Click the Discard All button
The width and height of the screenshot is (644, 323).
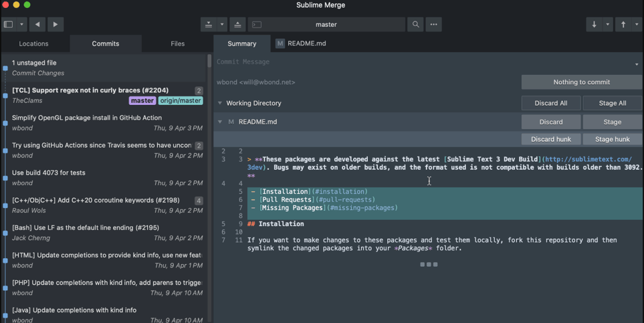coord(551,103)
